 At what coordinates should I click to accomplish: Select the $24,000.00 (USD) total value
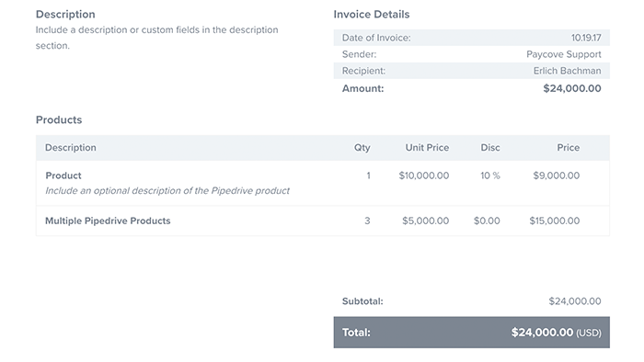[556, 333]
